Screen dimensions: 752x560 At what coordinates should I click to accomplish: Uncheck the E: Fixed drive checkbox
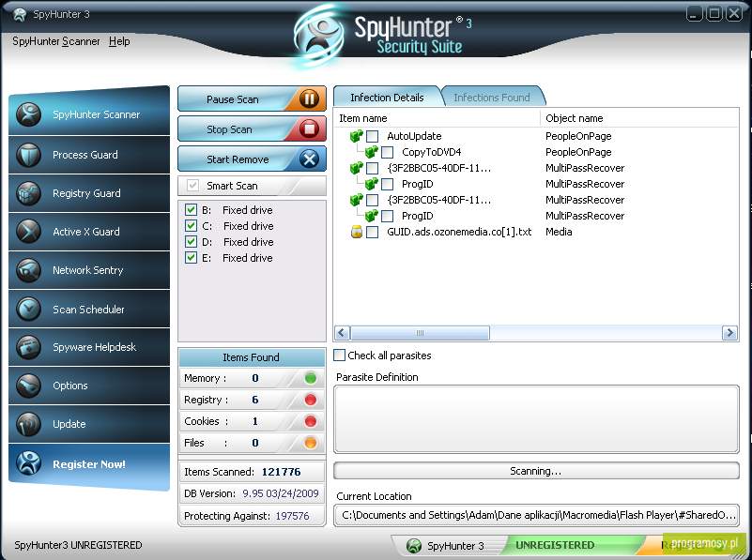click(x=191, y=258)
